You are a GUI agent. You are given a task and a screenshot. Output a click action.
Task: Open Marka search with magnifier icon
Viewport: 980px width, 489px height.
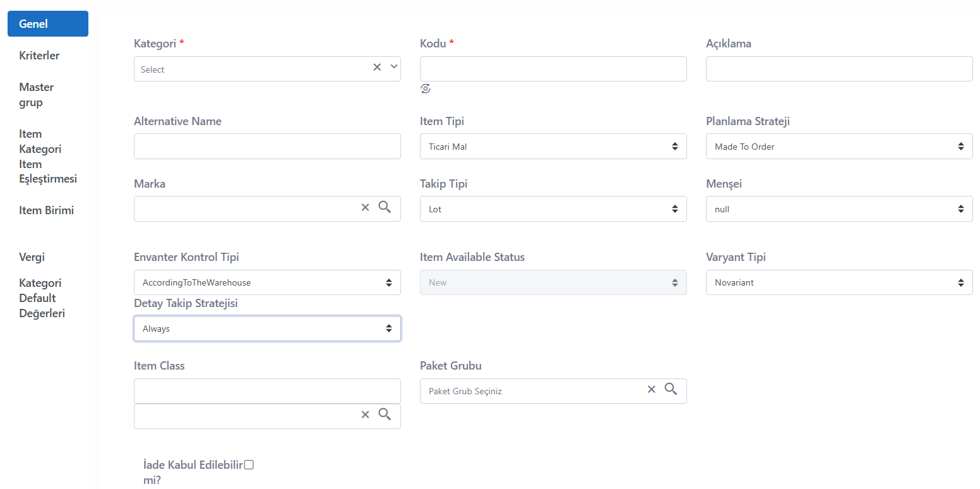click(x=385, y=207)
